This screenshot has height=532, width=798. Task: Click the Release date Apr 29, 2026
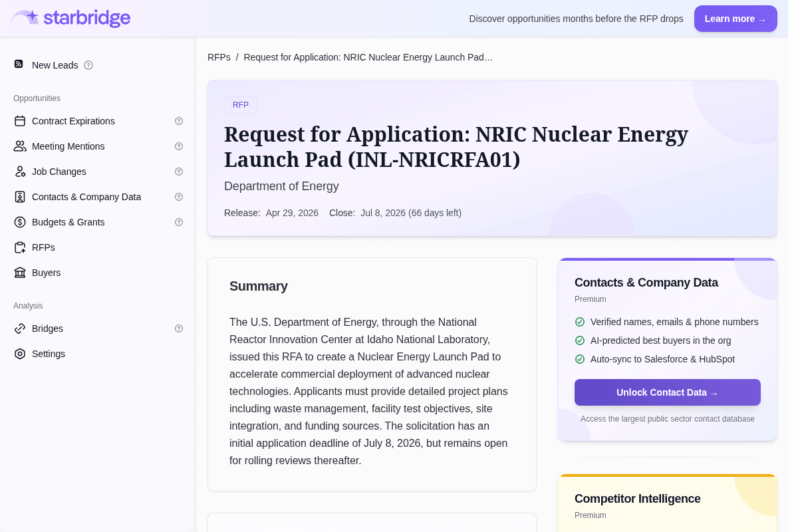pos(292,213)
